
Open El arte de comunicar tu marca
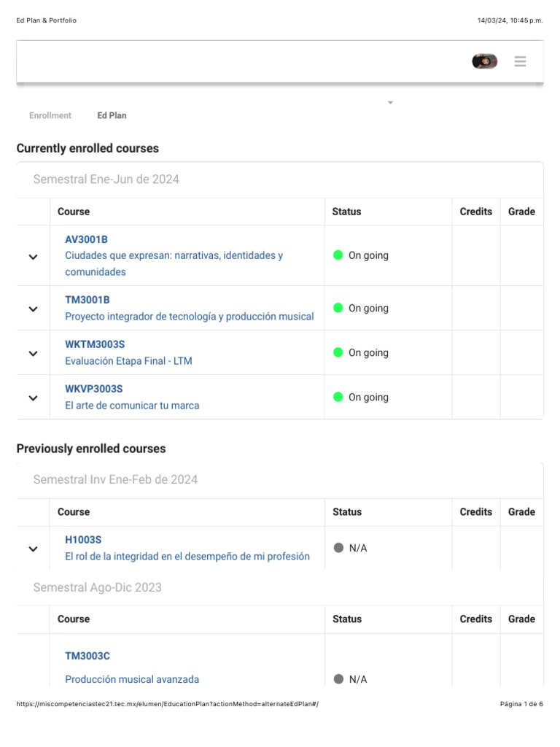point(132,406)
